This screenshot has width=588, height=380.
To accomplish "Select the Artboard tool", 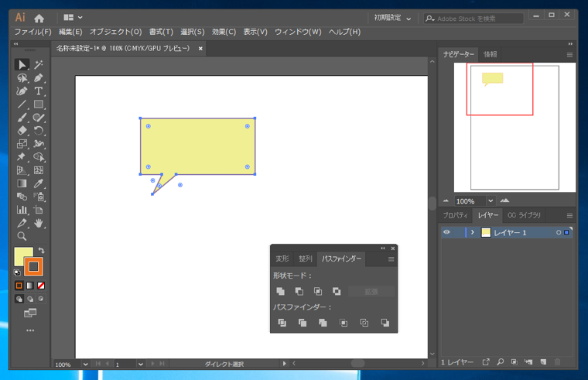I will click(x=39, y=210).
